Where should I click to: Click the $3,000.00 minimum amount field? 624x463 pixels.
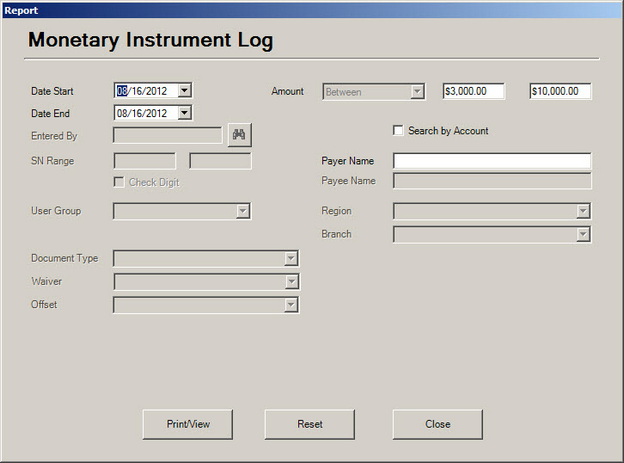tap(474, 91)
